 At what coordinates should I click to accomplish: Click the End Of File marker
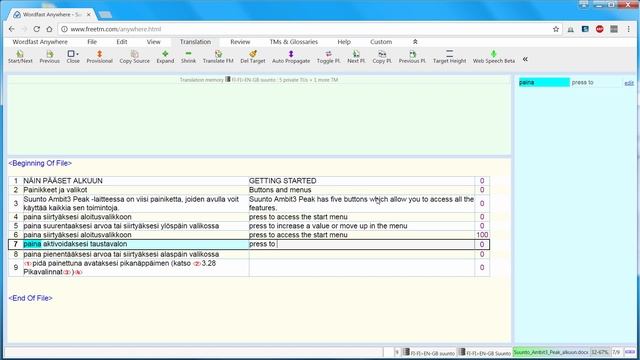30,298
